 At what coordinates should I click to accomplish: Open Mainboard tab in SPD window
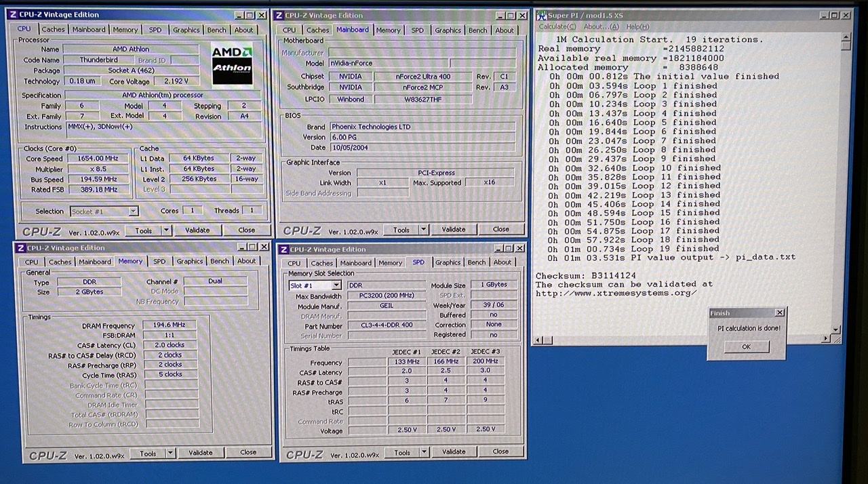[356, 263]
